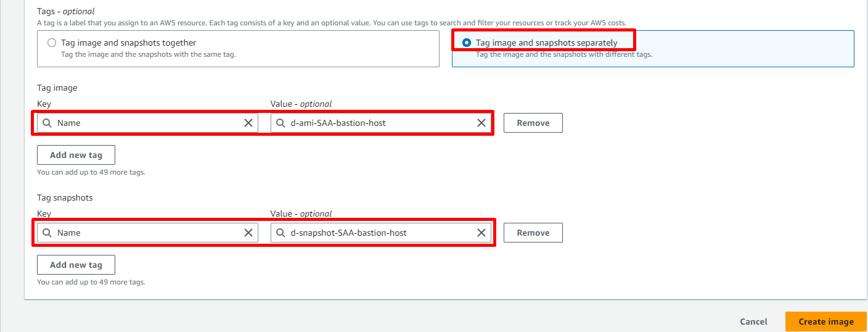This screenshot has width=868, height=332.
Task: Cancel the image creation
Action: (x=753, y=322)
